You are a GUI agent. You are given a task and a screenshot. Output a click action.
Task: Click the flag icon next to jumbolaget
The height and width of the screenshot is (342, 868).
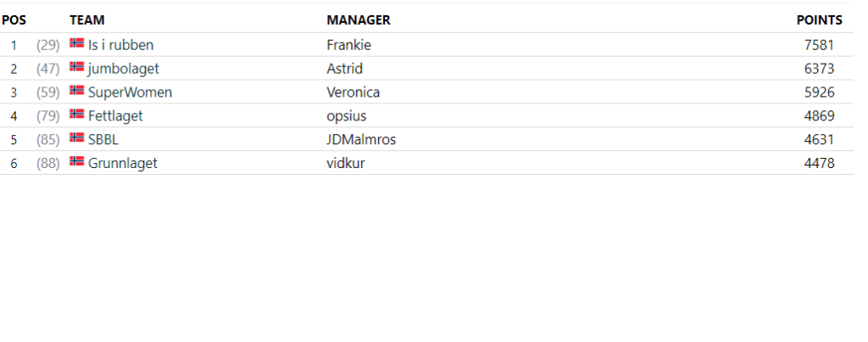[76, 67]
